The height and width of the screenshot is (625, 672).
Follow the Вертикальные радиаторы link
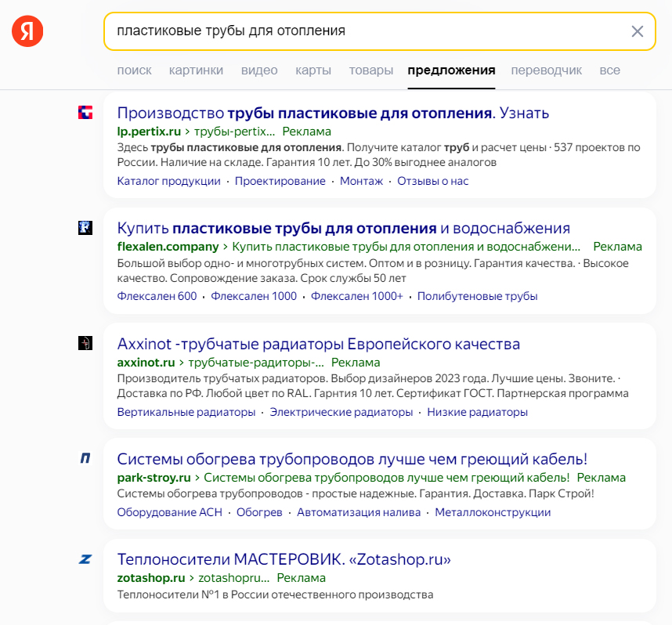(186, 412)
